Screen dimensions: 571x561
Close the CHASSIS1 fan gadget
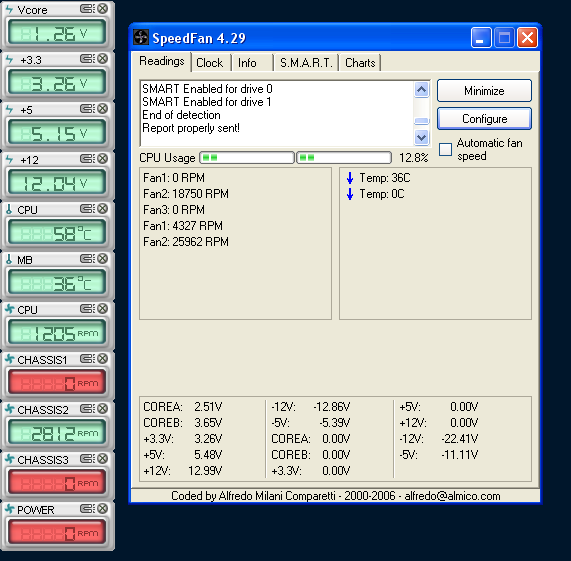tap(103, 358)
